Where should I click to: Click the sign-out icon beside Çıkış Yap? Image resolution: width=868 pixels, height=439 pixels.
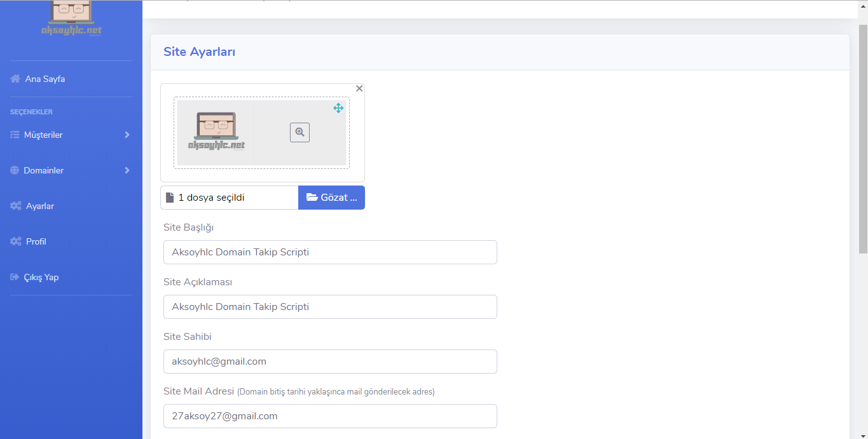click(15, 277)
